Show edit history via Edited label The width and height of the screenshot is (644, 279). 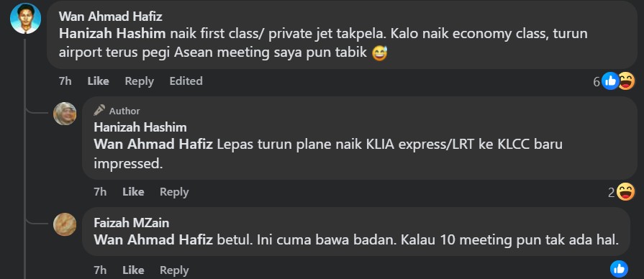coord(186,81)
